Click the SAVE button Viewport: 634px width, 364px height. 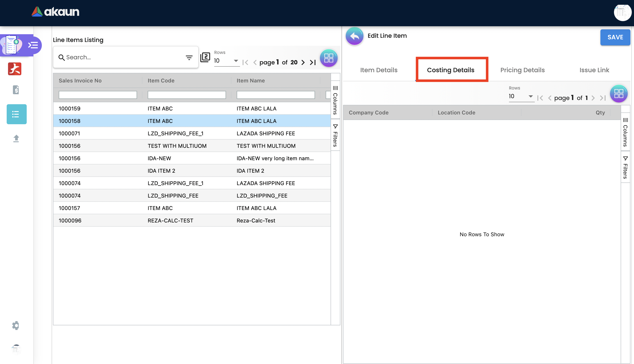pos(615,37)
